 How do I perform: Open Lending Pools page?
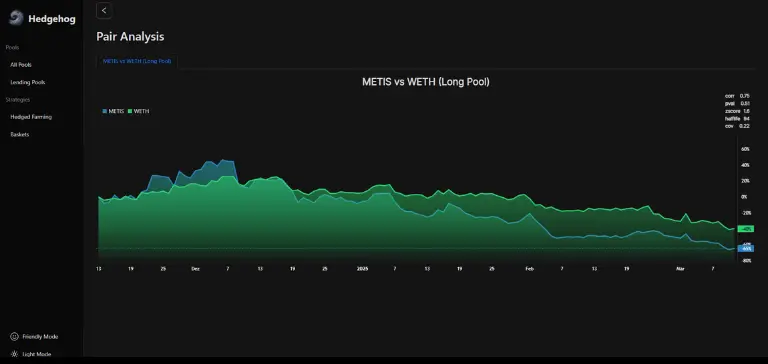tap(28, 82)
